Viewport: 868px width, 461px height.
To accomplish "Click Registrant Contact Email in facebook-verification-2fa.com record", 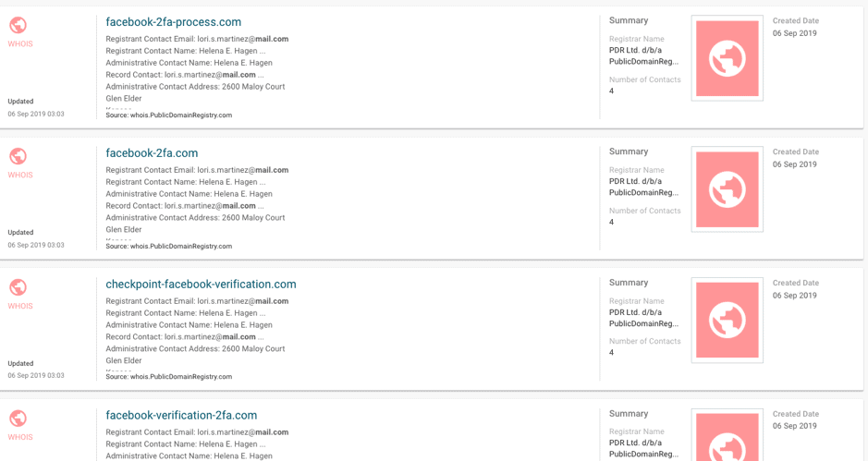I will point(197,432).
